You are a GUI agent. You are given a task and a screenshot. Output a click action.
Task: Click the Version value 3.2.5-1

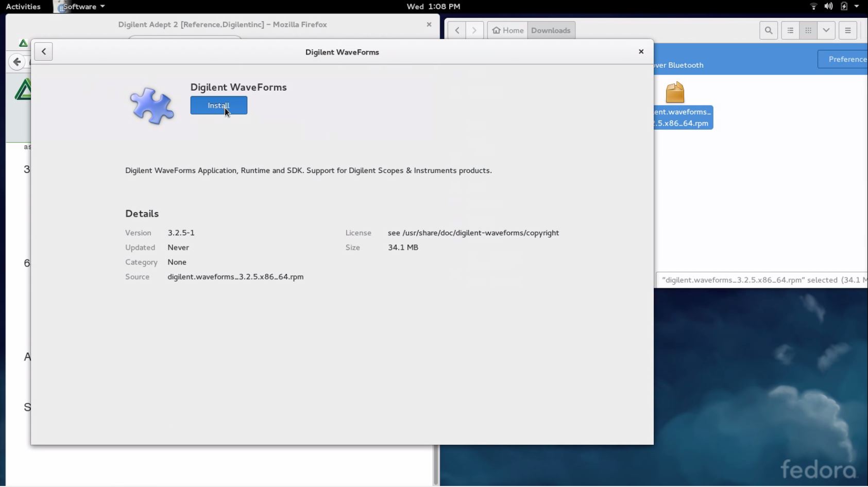click(x=181, y=233)
